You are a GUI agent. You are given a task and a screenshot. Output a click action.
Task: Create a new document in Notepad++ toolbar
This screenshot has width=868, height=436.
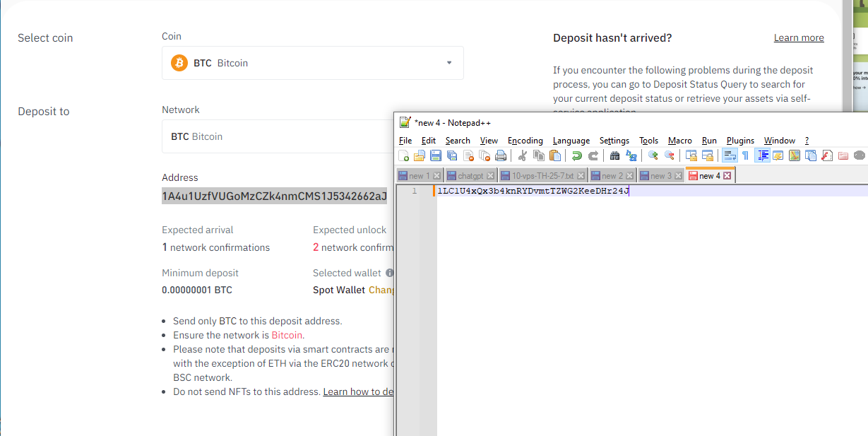tap(404, 155)
